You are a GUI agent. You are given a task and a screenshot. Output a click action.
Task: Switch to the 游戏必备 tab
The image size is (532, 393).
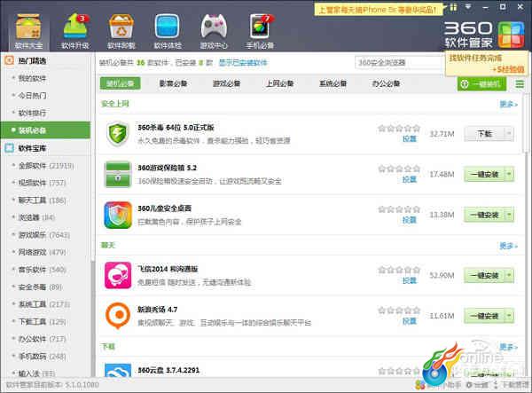click(x=226, y=83)
